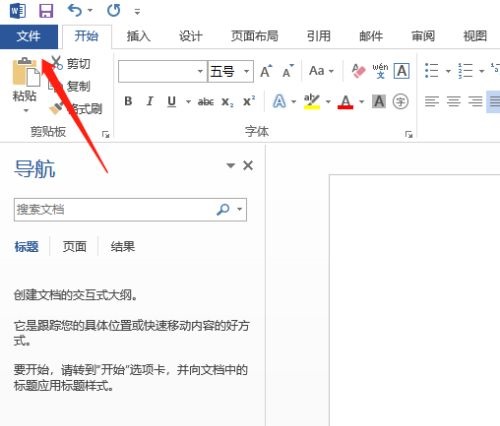
Task: Open the 字体 font dialog launcher
Action: (409, 134)
